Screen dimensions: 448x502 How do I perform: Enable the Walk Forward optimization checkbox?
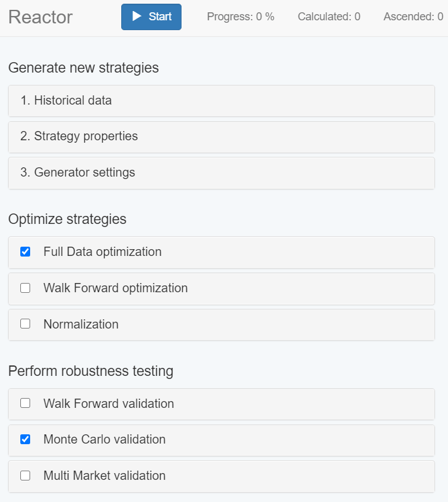(x=25, y=288)
